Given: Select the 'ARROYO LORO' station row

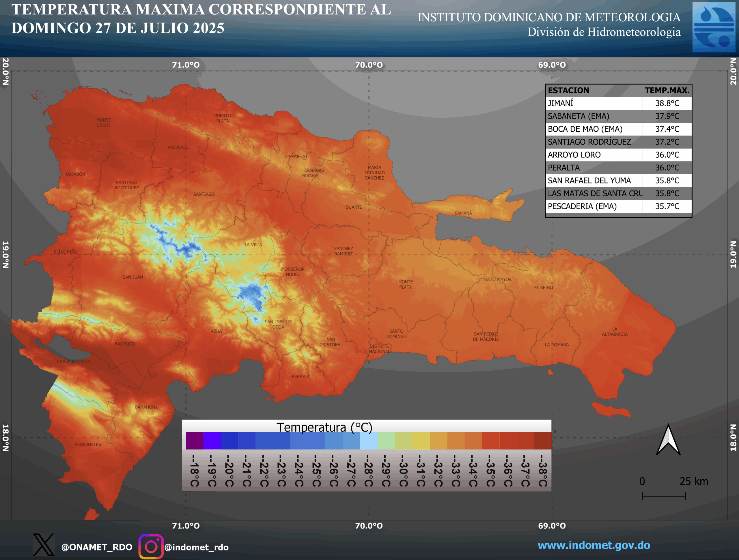Looking at the screenshot, I should click(619, 155).
